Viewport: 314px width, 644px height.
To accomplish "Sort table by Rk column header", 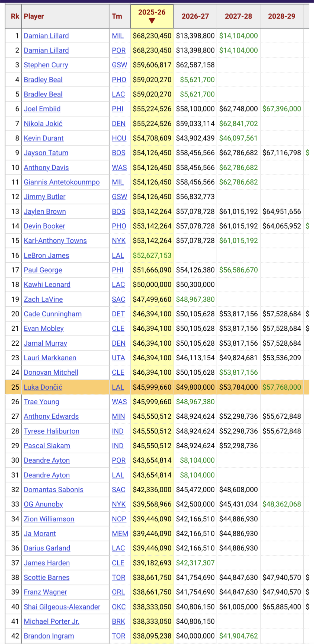I will click(x=13, y=16).
